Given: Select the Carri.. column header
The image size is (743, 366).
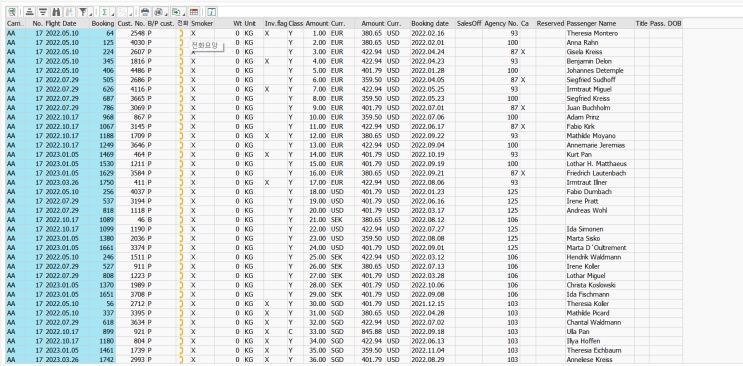Looking at the screenshot, I should coord(16,23).
